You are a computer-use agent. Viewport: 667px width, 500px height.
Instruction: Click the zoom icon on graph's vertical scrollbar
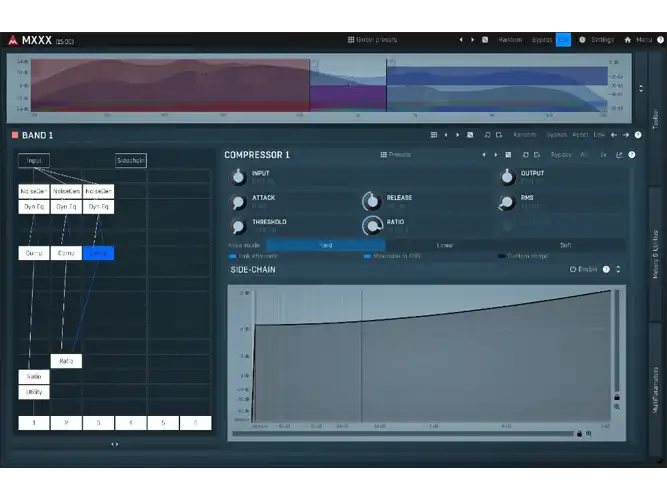point(617,407)
